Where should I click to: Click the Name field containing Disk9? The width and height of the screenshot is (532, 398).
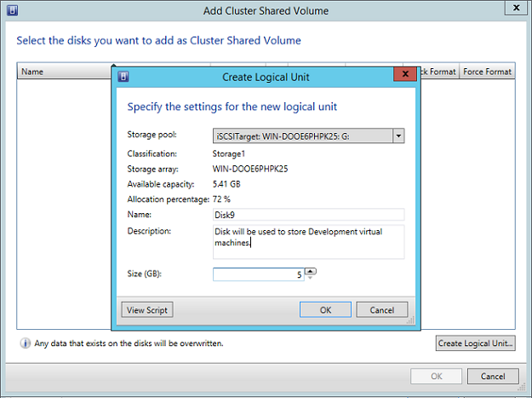(308, 215)
